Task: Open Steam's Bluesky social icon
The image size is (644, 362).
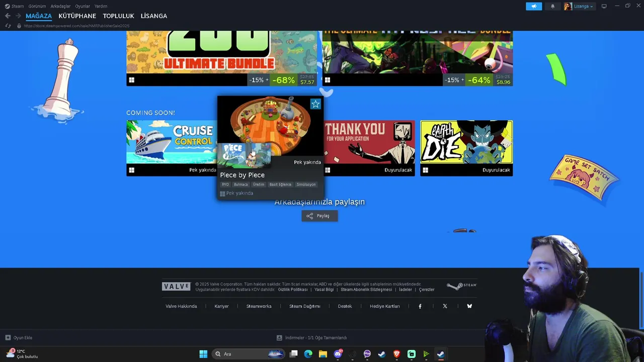Action: coord(469,306)
